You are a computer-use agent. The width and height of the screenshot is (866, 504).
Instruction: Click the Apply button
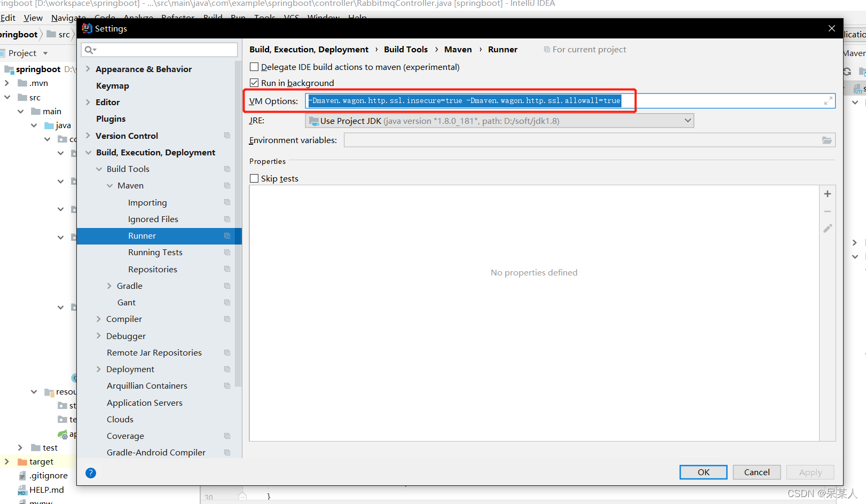click(x=810, y=472)
